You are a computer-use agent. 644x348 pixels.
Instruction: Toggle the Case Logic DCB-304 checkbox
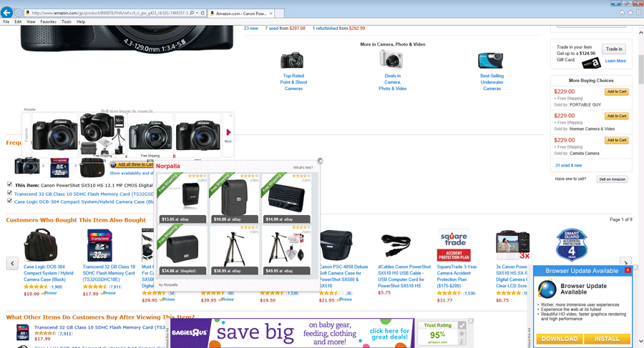pyautogui.click(x=9, y=202)
